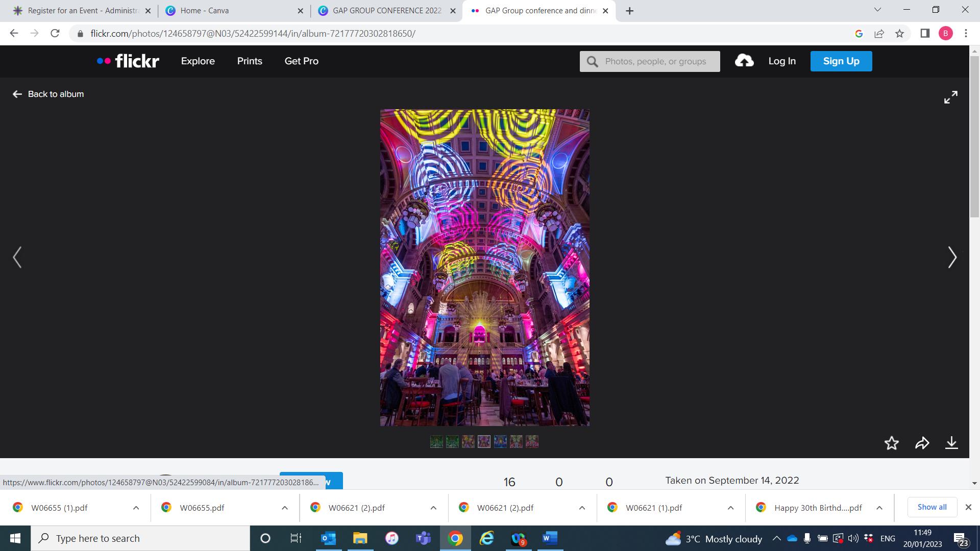Open dropdown for Happy 30th Birthd pdf

(879, 508)
